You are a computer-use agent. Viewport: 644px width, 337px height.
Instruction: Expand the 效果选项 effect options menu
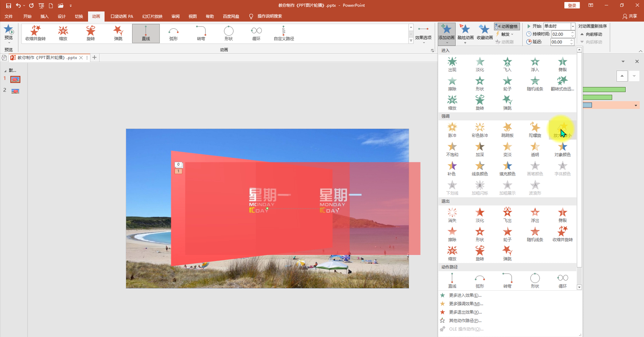pos(423,34)
